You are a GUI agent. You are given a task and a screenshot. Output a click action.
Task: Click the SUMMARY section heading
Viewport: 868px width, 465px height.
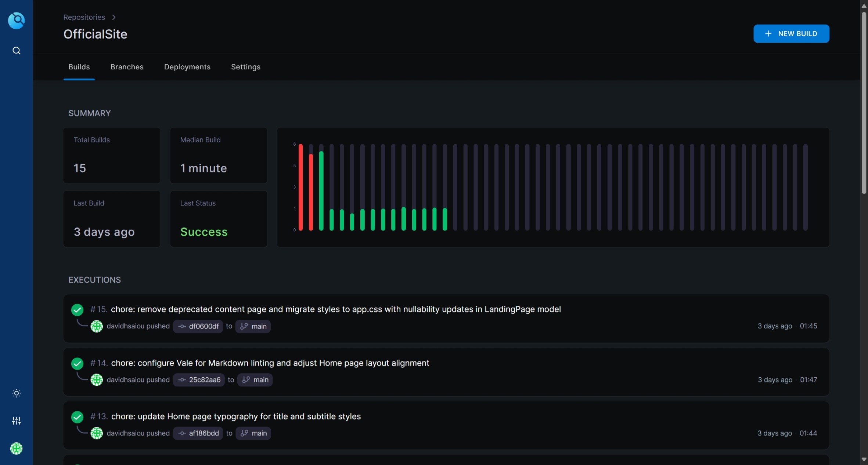tap(90, 113)
